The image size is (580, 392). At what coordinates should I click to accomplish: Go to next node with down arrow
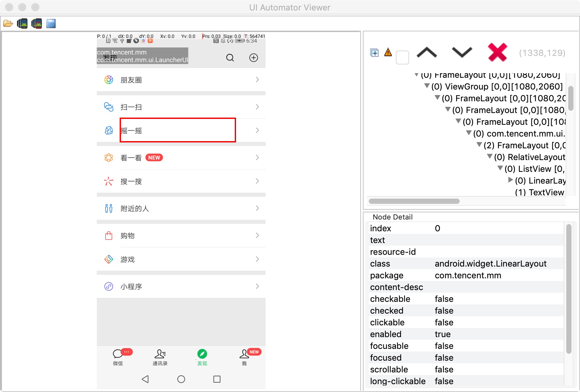point(462,52)
